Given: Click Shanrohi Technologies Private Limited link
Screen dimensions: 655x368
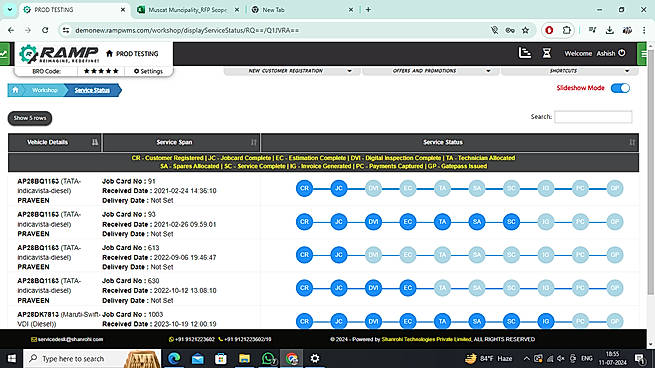Looking at the screenshot, I should [426, 340].
